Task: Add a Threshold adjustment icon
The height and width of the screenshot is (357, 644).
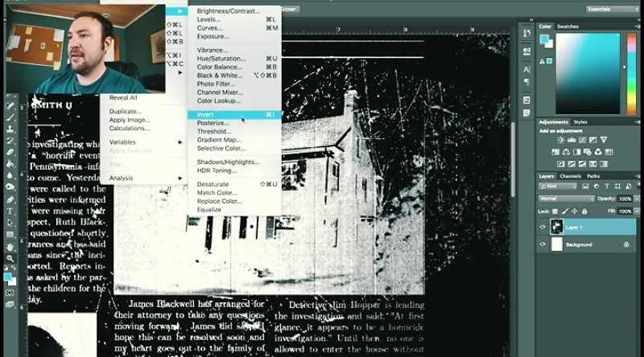Action: point(582,164)
